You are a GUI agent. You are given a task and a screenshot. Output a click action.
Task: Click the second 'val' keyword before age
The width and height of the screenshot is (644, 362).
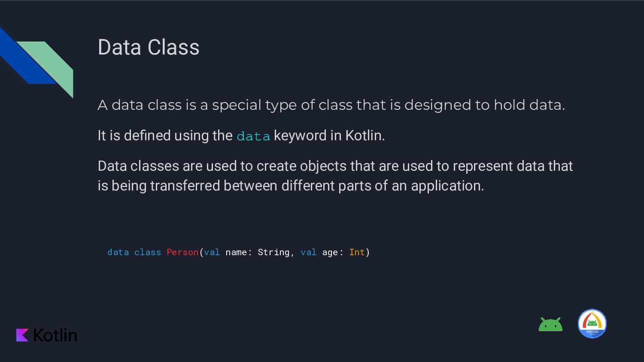point(309,252)
